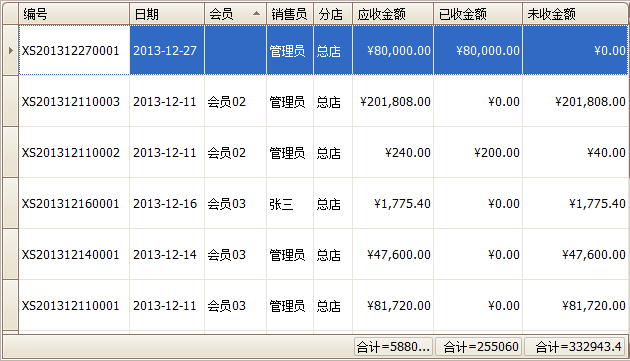Sort by the 编号 column header
630x361 pixels.
74,14
